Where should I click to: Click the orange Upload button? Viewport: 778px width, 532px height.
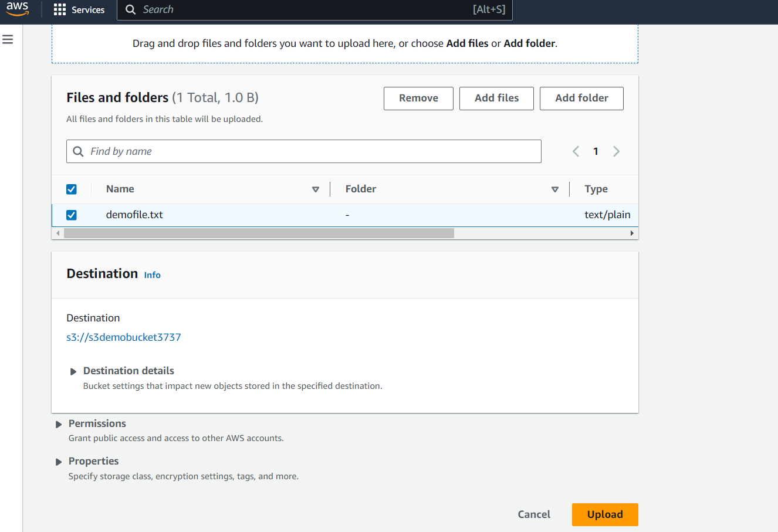[x=605, y=514]
